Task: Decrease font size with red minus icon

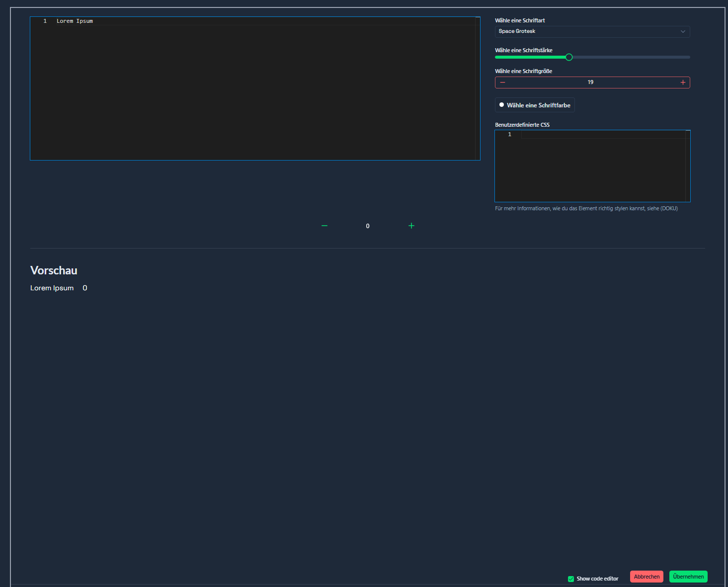Action: [502, 83]
